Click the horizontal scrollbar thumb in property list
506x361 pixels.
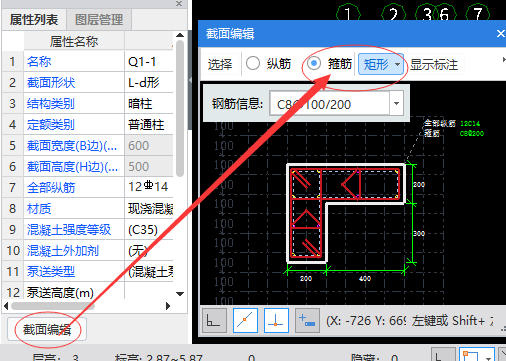(x=53, y=306)
